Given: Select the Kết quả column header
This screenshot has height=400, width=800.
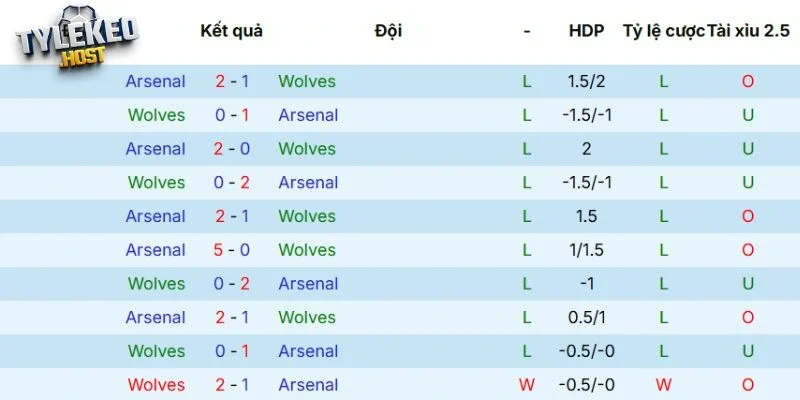Looking at the screenshot, I should (231, 31).
